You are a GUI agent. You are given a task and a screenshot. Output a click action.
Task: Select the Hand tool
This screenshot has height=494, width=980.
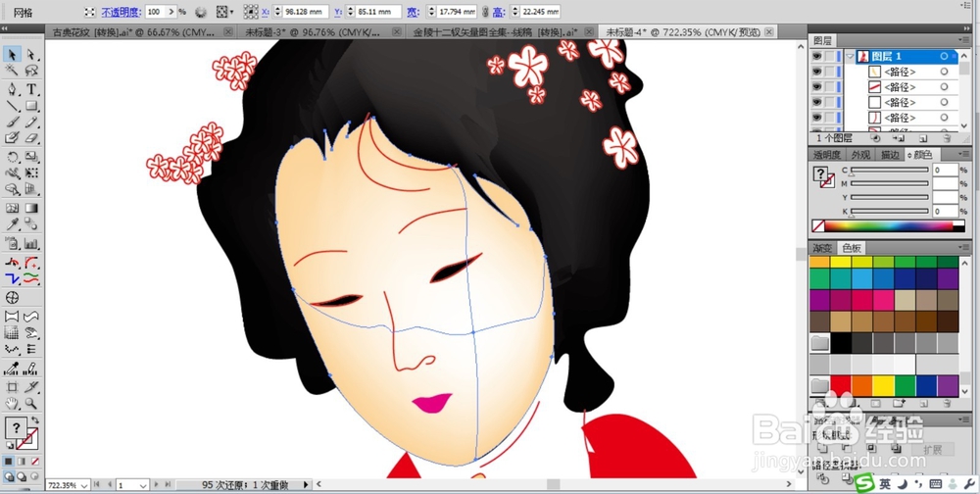coord(12,403)
